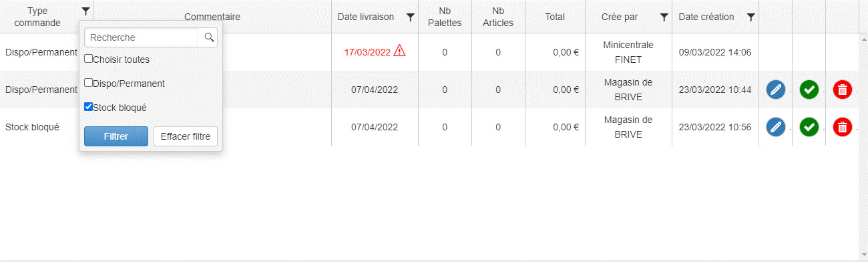Click the red warning icon beside 17/03/2022
Screen dimensions: 868x266
click(x=399, y=51)
